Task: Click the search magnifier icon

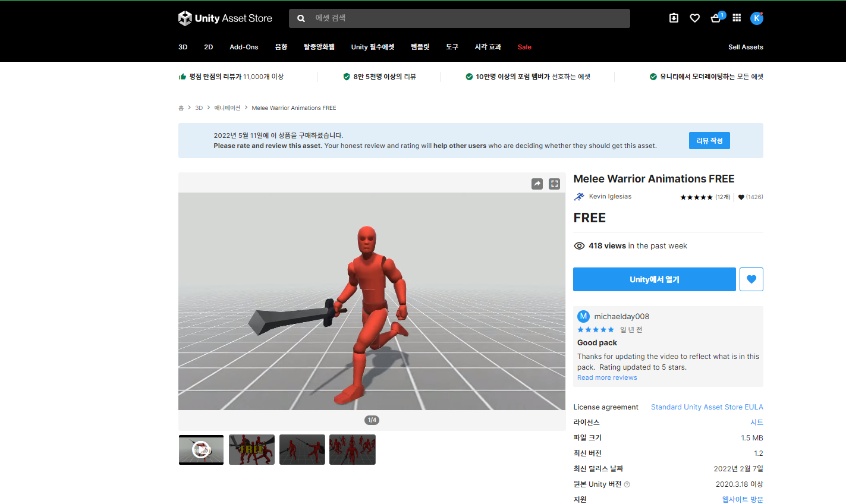Action: click(x=301, y=18)
